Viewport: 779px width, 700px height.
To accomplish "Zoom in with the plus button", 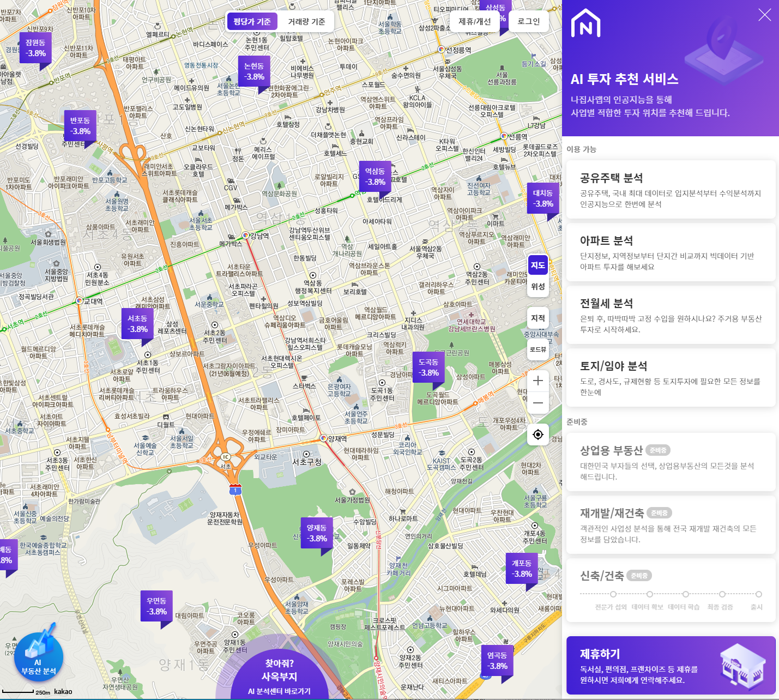I will (538, 381).
